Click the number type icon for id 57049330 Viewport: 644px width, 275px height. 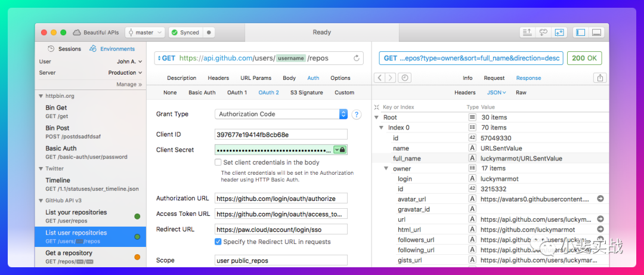pos(472,138)
